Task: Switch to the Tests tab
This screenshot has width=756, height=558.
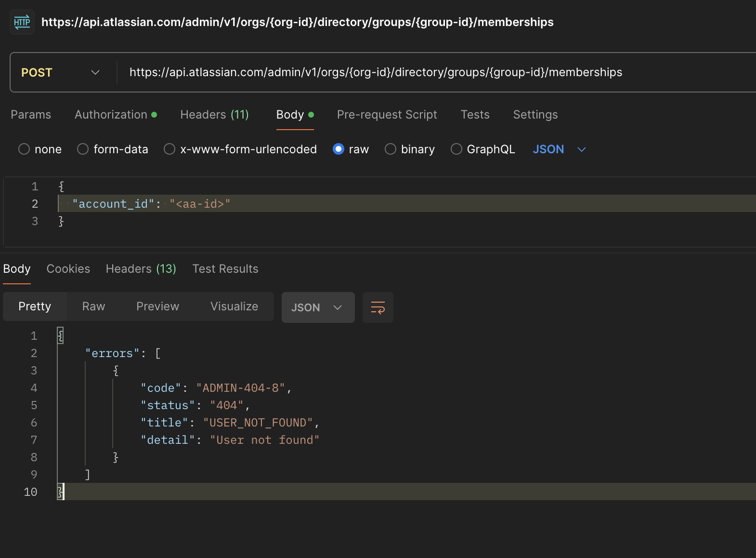Action: (x=475, y=115)
